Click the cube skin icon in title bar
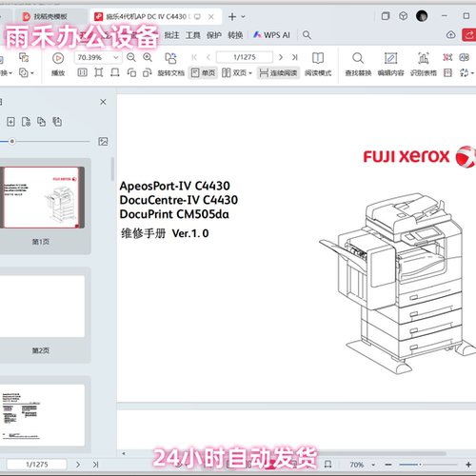Viewport: 476px width, 476px height. tap(403, 16)
